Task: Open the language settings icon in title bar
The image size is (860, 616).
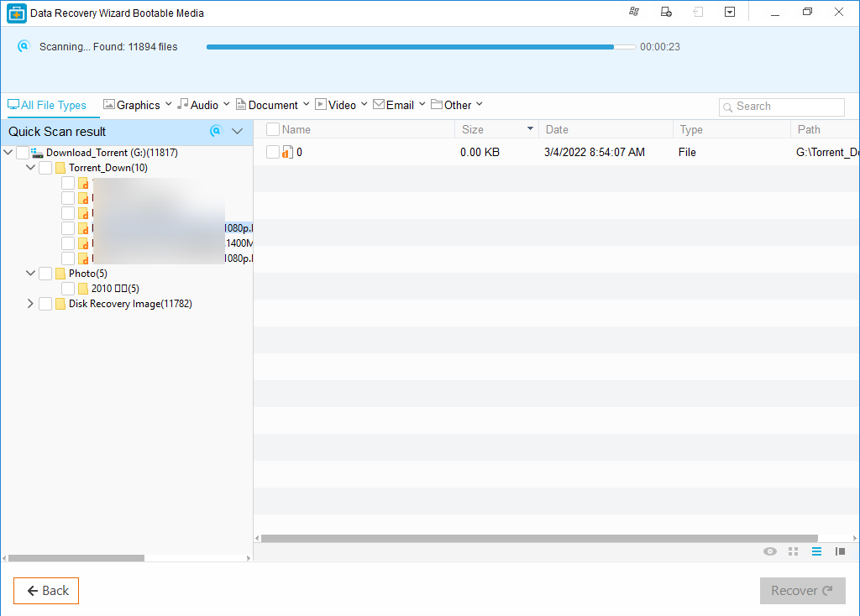Action: (x=634, y=12)
